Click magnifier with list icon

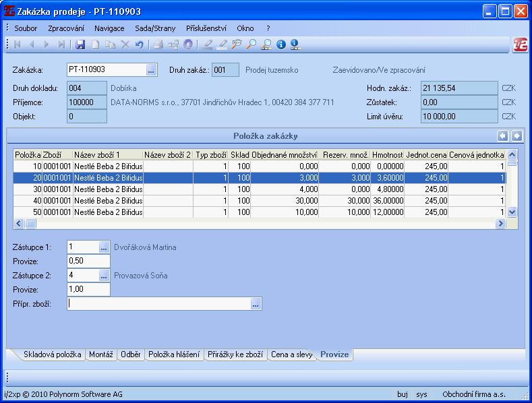click(266, 44)
